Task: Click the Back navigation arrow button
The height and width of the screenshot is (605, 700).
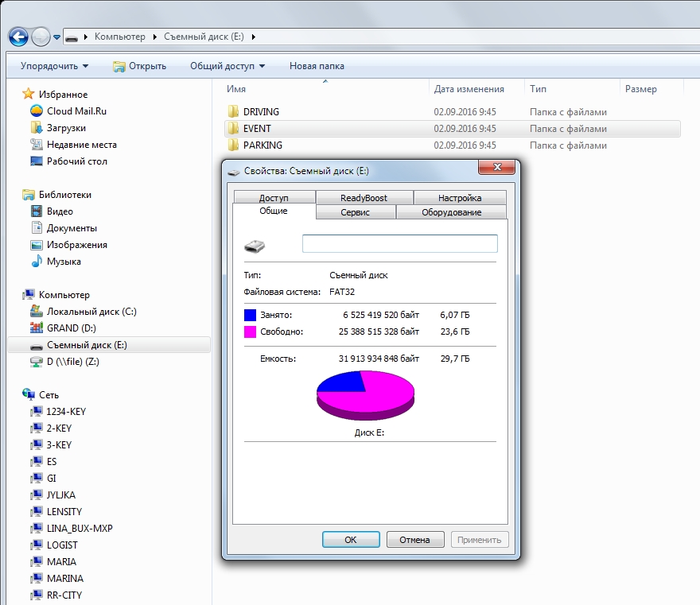Action: 18,37
